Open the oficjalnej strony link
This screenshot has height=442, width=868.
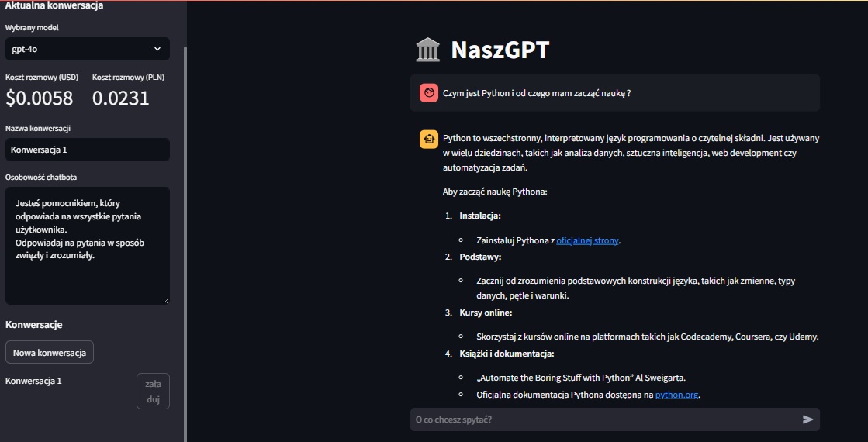(587, 240)
